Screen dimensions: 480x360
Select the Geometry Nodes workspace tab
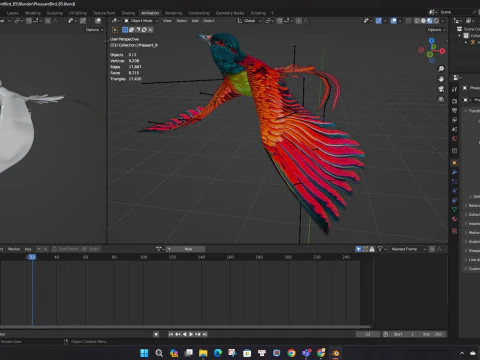click(230, 13)
